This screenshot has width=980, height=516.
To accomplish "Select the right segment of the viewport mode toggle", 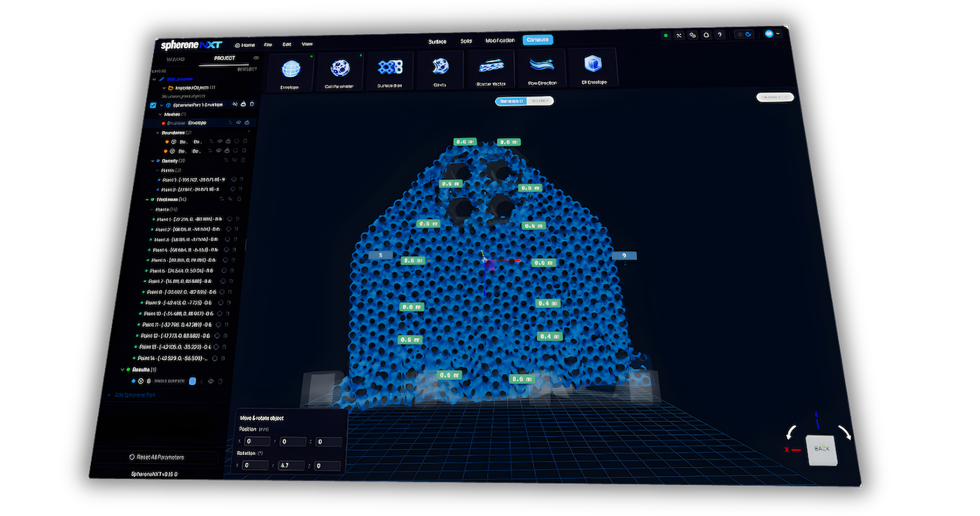I will coord(539,101).
